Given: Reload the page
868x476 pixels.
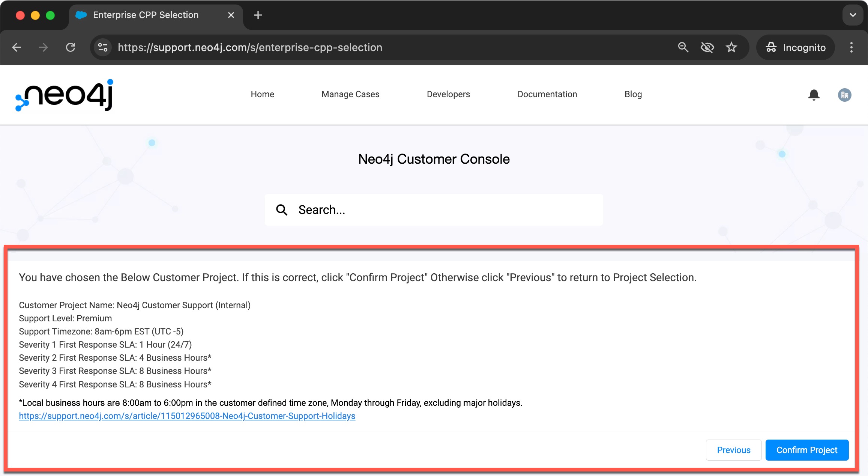Looking at the screenshot, I should tap(71, 47).
